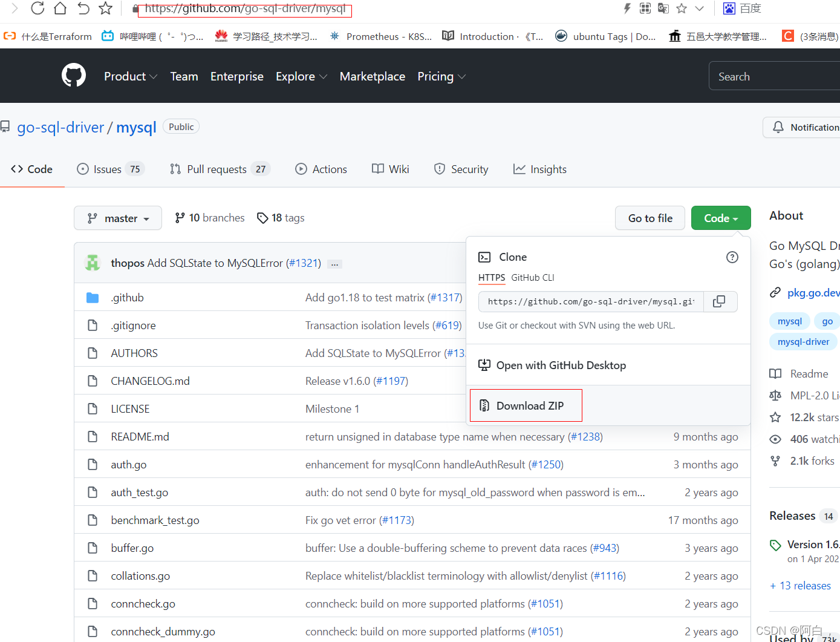Open the ubuntu Tags bookmark

606,36
